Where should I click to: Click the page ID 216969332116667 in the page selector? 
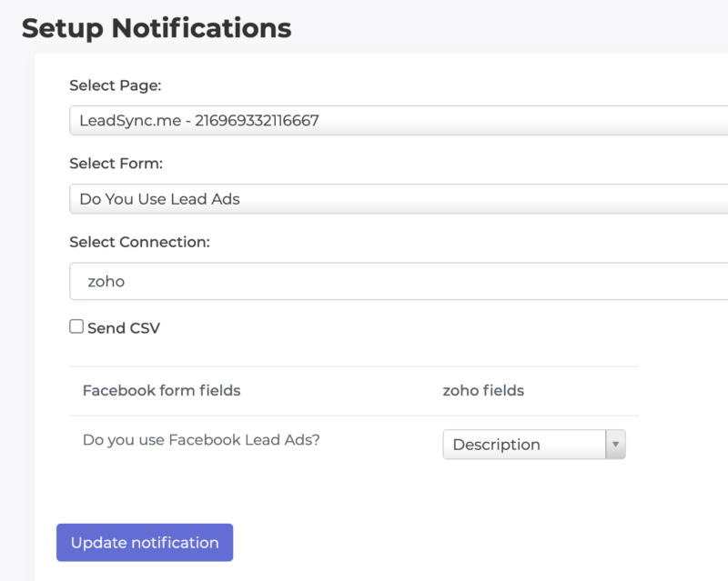pyautogui.click(x=257, y=121)
